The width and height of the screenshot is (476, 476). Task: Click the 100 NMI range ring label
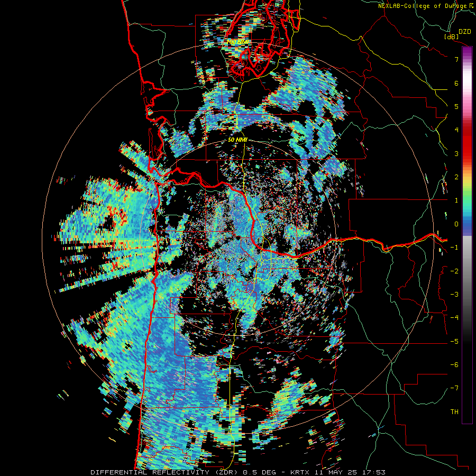[237, 41]
